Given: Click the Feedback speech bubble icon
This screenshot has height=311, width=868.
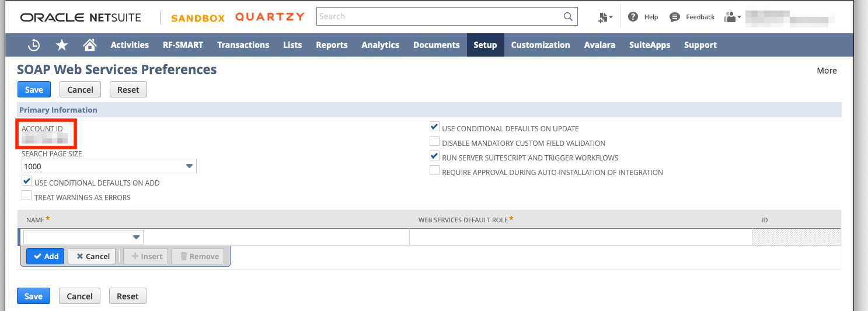Looking at the screenshot, I should (675, 17).
